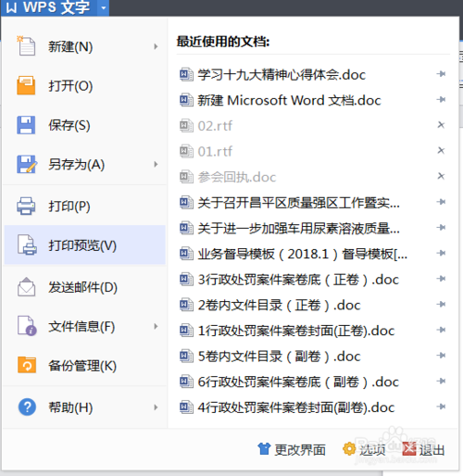Open recent file 学习十九大精神心得体会.doc
This screenshot has height=476, width=463.
click(313, 74)
